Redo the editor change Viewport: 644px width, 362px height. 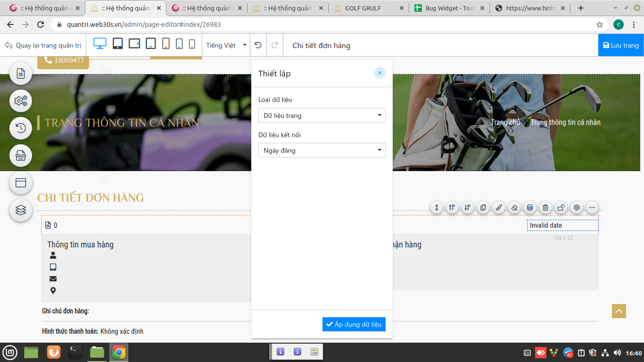tap(275, 45)
